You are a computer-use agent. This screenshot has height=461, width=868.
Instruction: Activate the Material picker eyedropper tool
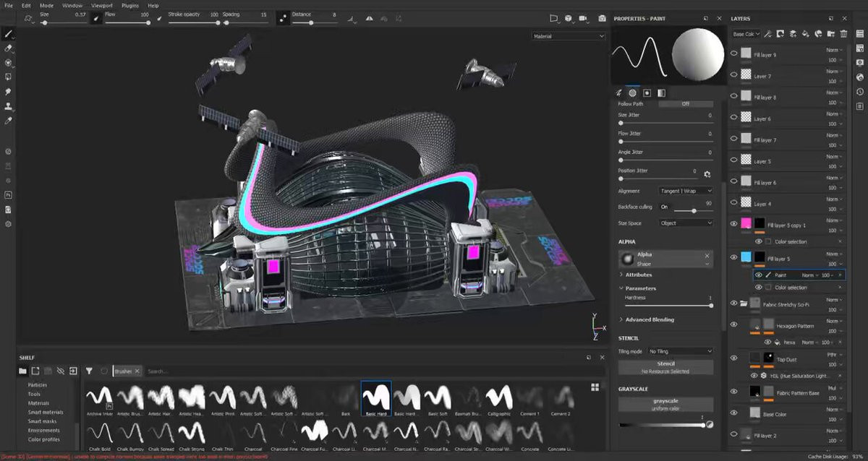point(9,121)
